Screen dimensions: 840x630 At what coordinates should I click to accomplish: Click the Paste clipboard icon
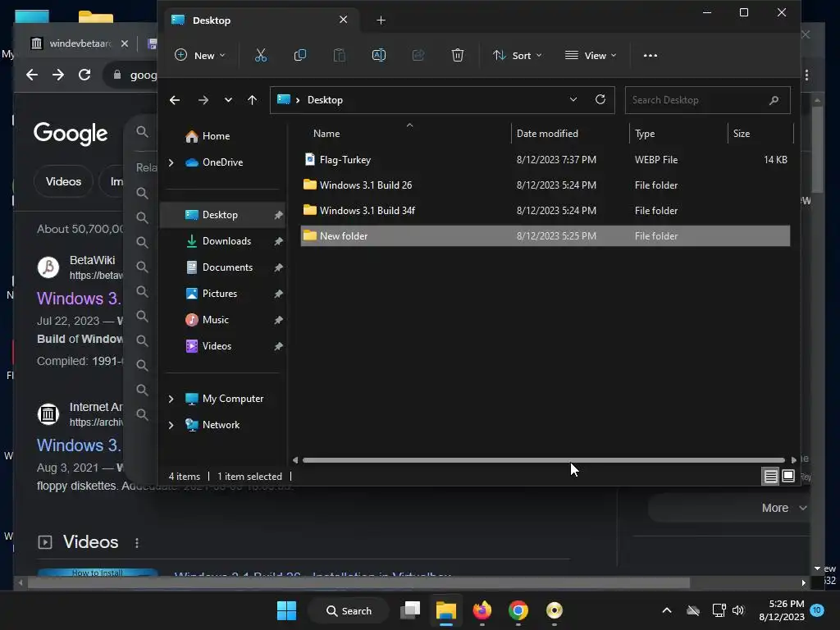339,55
